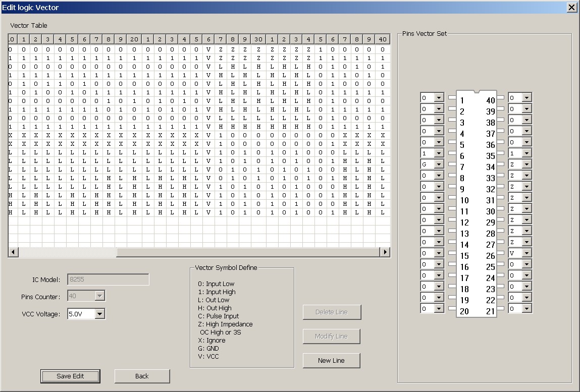Click the Save Edit button
580x392 pixels.
coord(70,376)
